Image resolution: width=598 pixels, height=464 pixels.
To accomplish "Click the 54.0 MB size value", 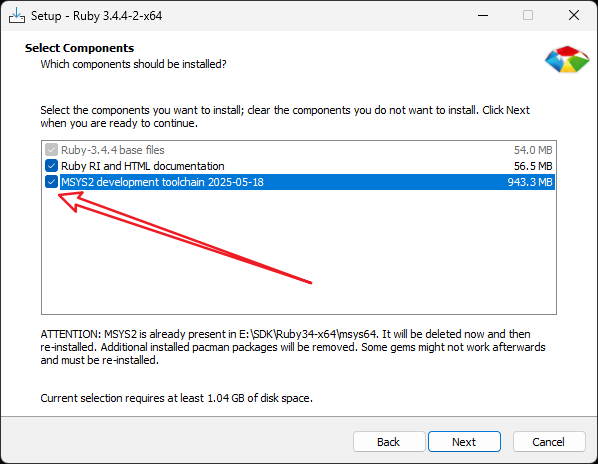I will coord(533,150).
